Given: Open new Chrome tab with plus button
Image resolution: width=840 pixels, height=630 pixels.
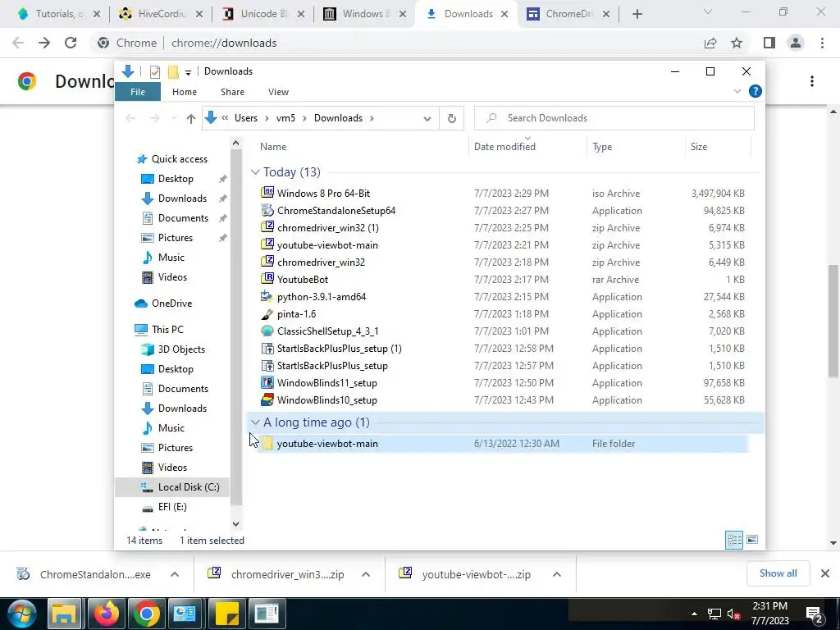Looking at the screenshot, I should tap(637, 14).
